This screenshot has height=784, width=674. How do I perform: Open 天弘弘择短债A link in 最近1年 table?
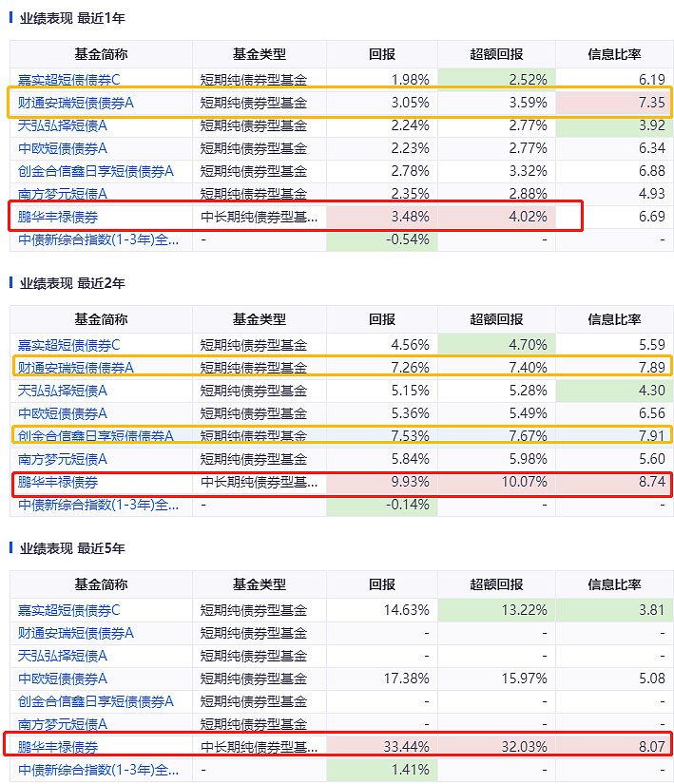click(63, 125)
